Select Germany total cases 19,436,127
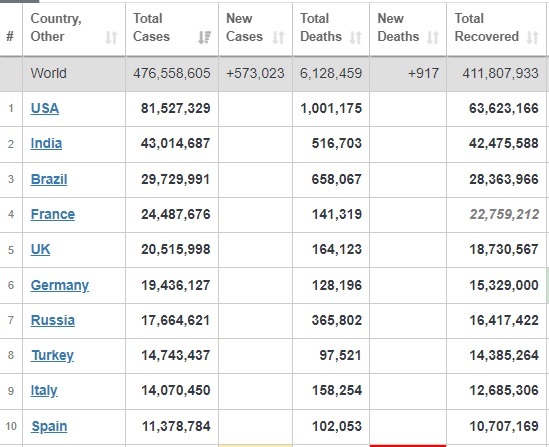This screenshot has height=447, width=549. (x=176, y=285)
